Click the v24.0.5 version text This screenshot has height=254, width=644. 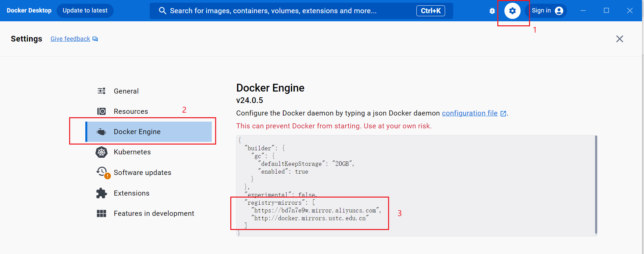point(250,100)
